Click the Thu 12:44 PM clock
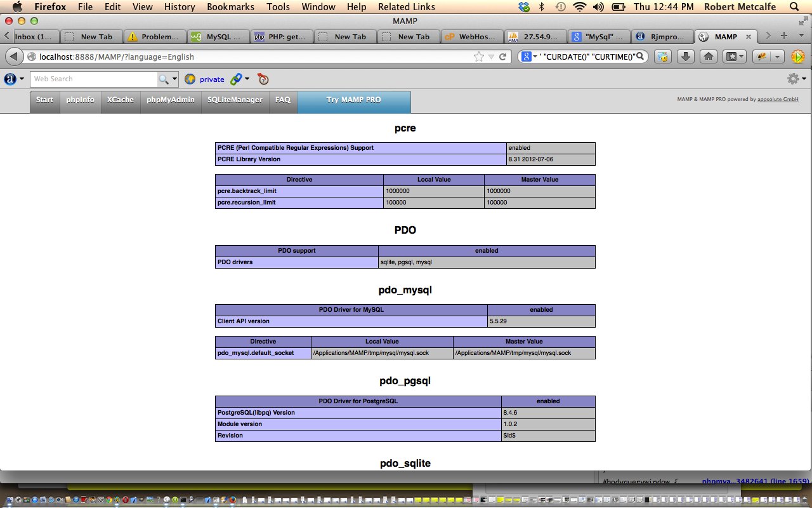The height and width of the screenshot is (508, 812). 663,7
